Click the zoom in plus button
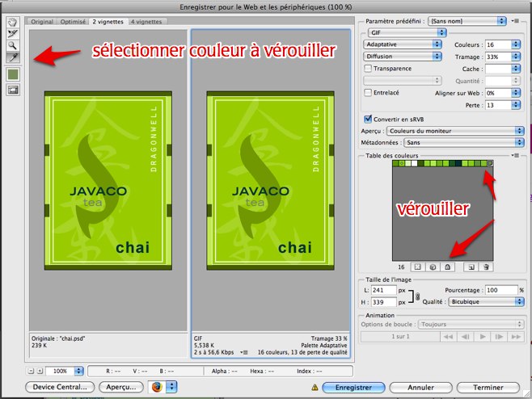This screenshot has width=532, height=399. (x=40, y=372)
